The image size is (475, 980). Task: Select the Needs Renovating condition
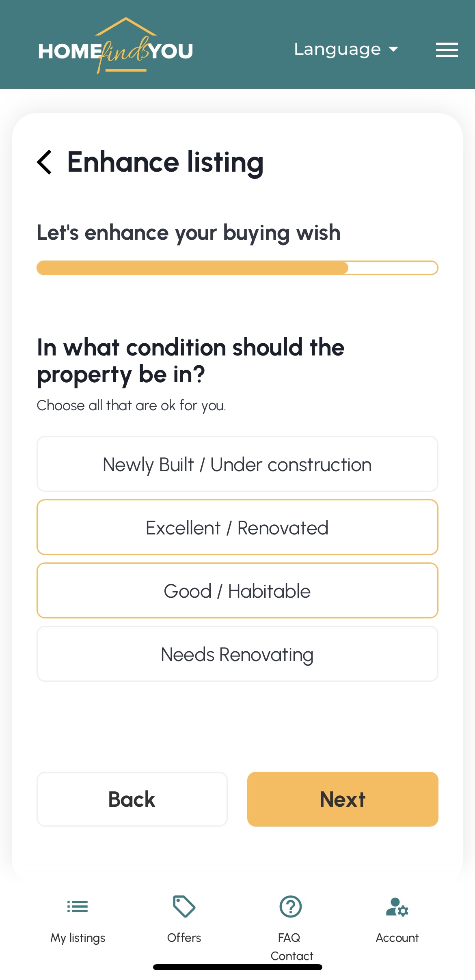[x=237, y=654]
